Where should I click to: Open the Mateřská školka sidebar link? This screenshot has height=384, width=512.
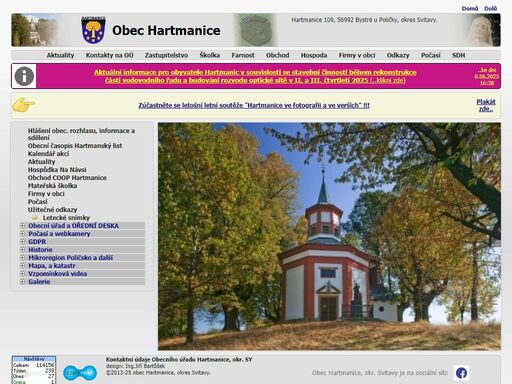point(52,186)
